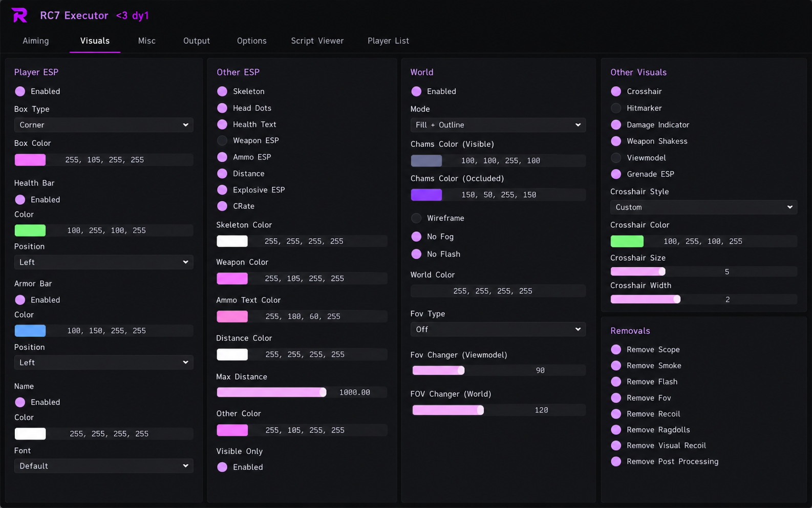Image resolution: width=812 pixels, height=508 pixels.
Task: Expand Health Bar Position dropdown
Action: pyautogui.click(x=103, y=262)
